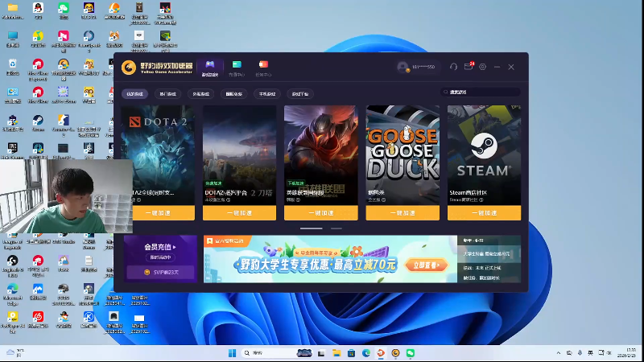644x362 pixels.
Task: Open the messages icon with 24 badge
Action: pyautogui.click(x=469, y=66)
